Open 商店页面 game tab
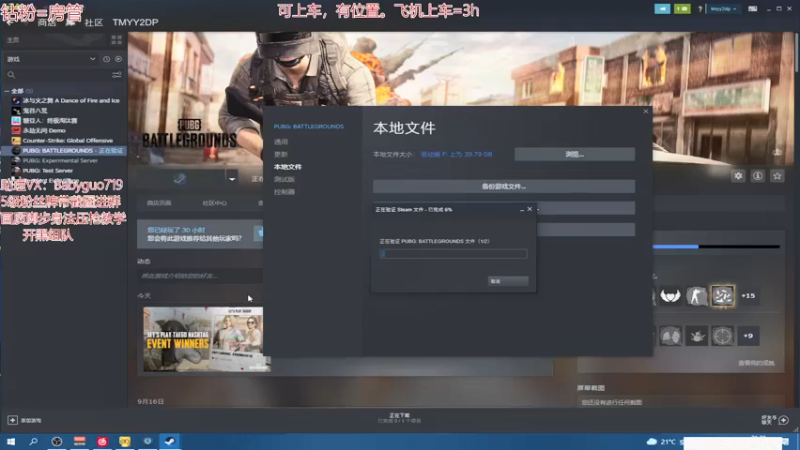Image resolution: width=800 pixels, height=450 pixels. coord(159,203)
